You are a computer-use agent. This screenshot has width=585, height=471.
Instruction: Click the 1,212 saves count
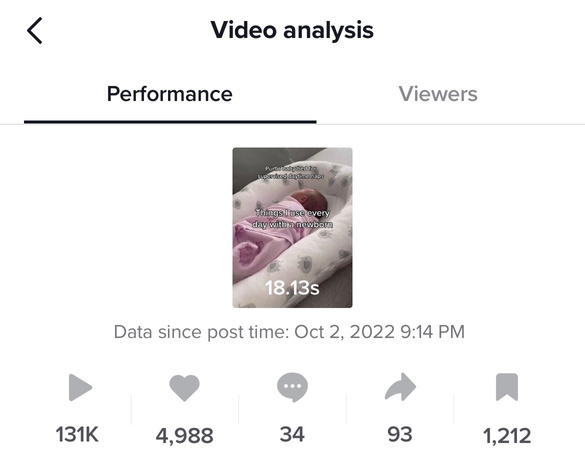tap(507, 435)
